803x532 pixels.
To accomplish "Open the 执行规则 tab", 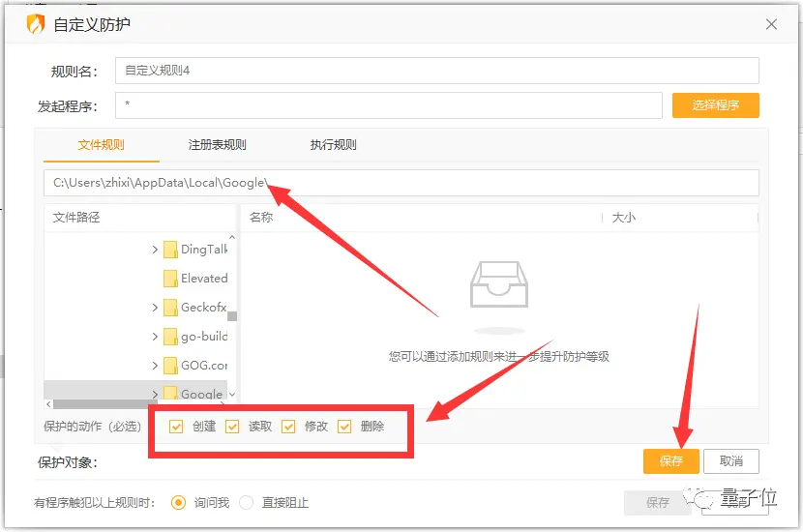I will (333, 145).
